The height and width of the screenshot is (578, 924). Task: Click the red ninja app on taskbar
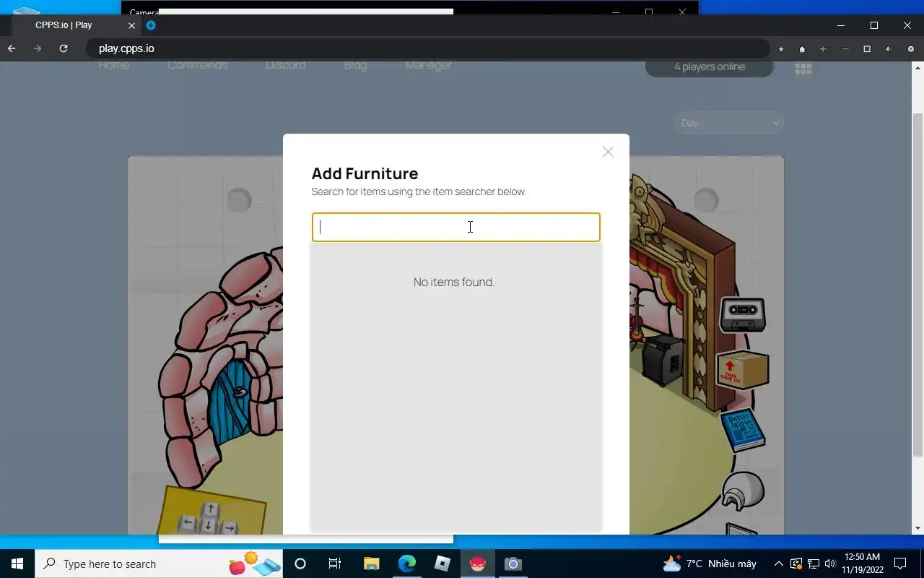478,564
